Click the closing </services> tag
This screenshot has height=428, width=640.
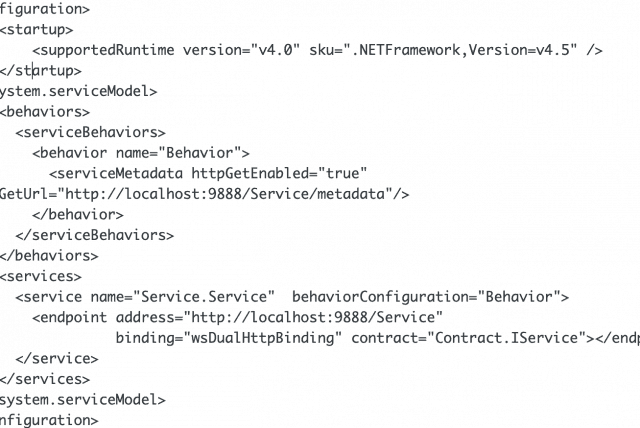[45, 379]
